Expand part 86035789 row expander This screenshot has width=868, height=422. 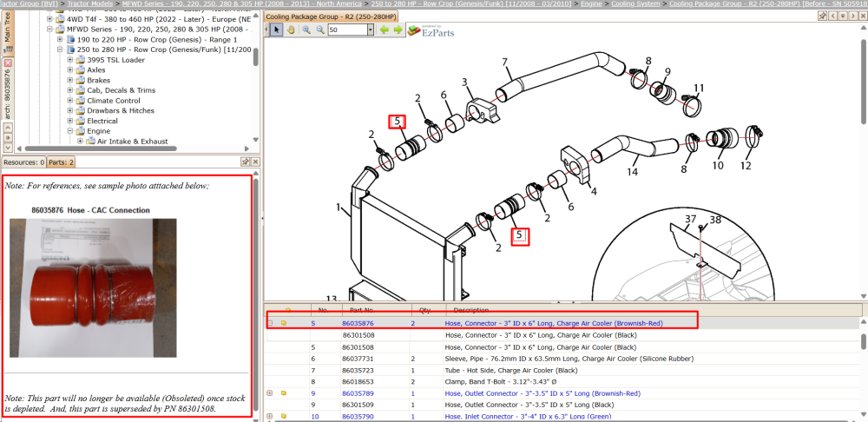pyautogui.click(x=270, y=393)
